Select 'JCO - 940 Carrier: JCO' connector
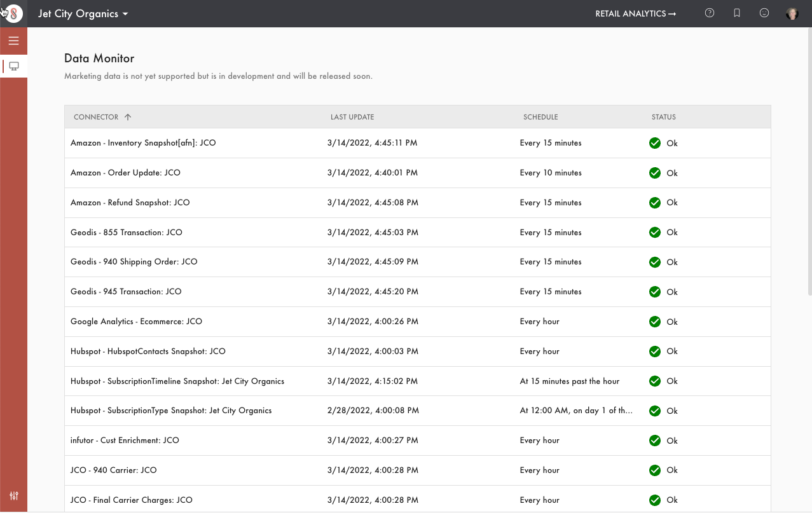812x513 pixels. 114,470
